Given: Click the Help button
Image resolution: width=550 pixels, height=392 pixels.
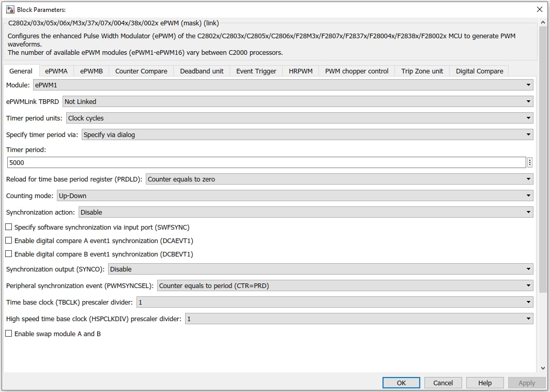Looking at the screenshot, I should (x=484, y=383).
